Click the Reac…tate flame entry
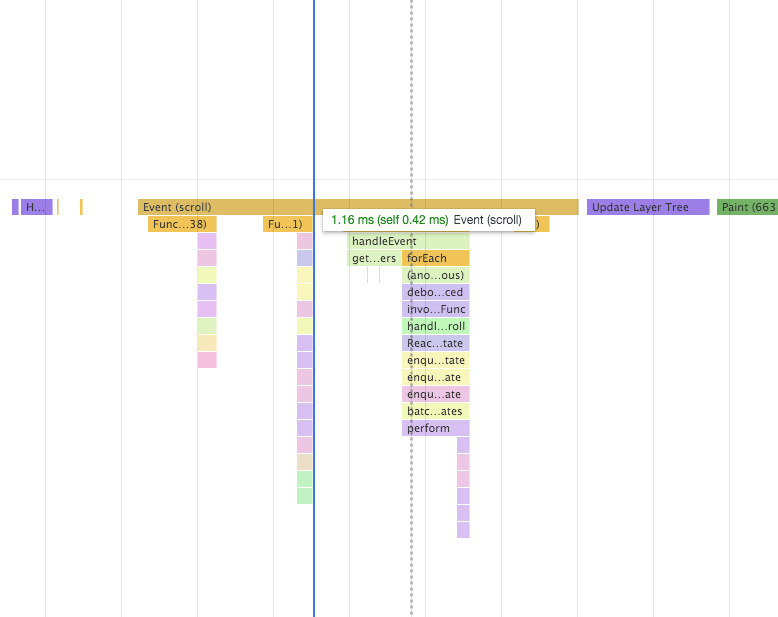 point(436,343)
